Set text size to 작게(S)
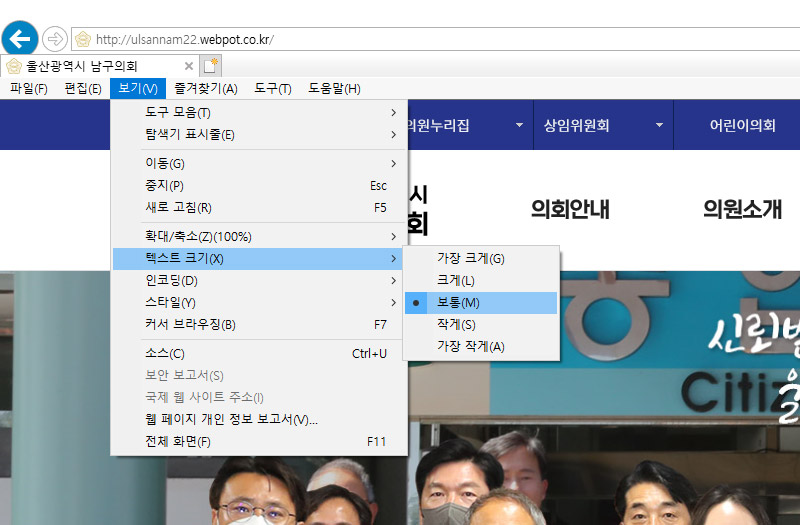Image resolution: width=800 pixels, height=525 pixels. pos(481,324)
